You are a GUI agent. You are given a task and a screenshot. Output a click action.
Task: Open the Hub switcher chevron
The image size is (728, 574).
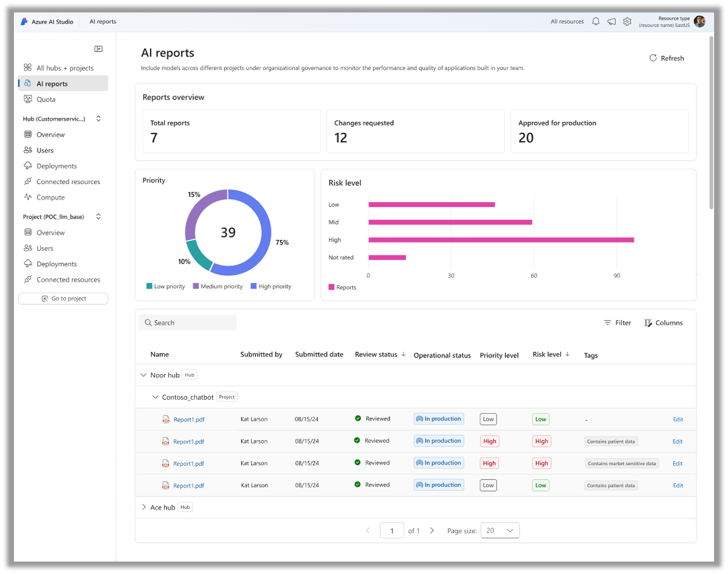[x=98, y=118]
